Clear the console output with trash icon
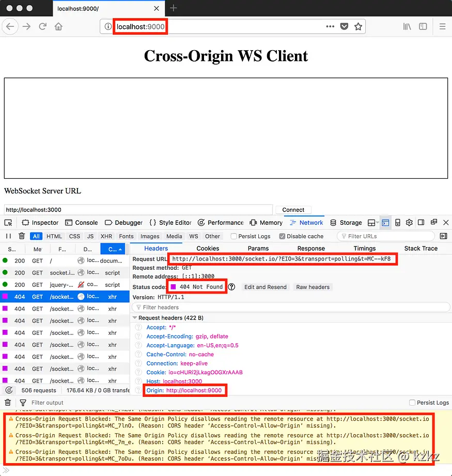 click(8, 403)
